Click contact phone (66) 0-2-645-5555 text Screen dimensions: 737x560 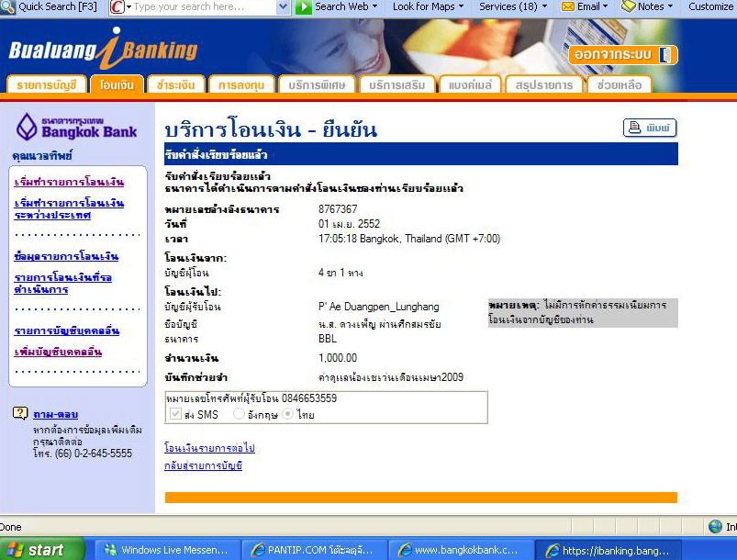click(x=94, y=454)
